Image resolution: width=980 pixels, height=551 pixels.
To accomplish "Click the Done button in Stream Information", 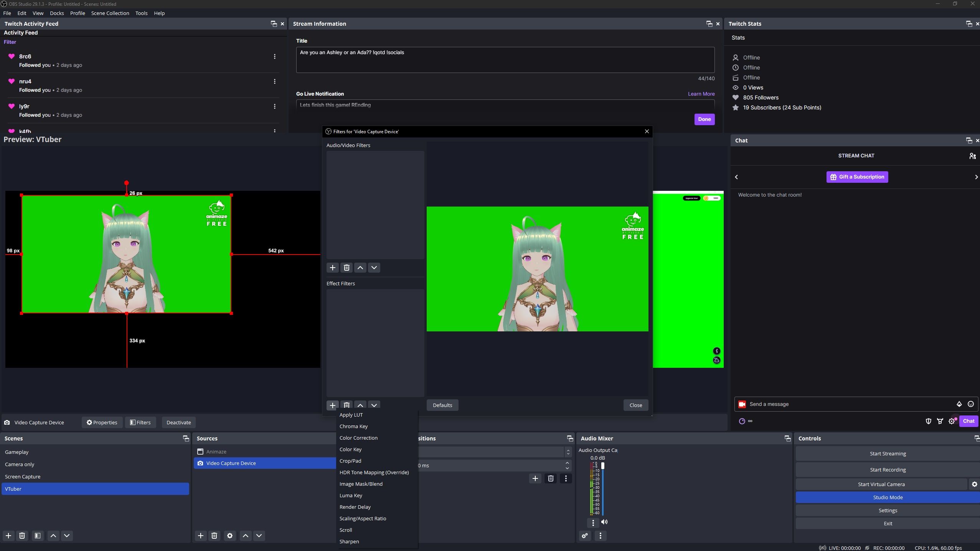I will [x=704, y=119].
